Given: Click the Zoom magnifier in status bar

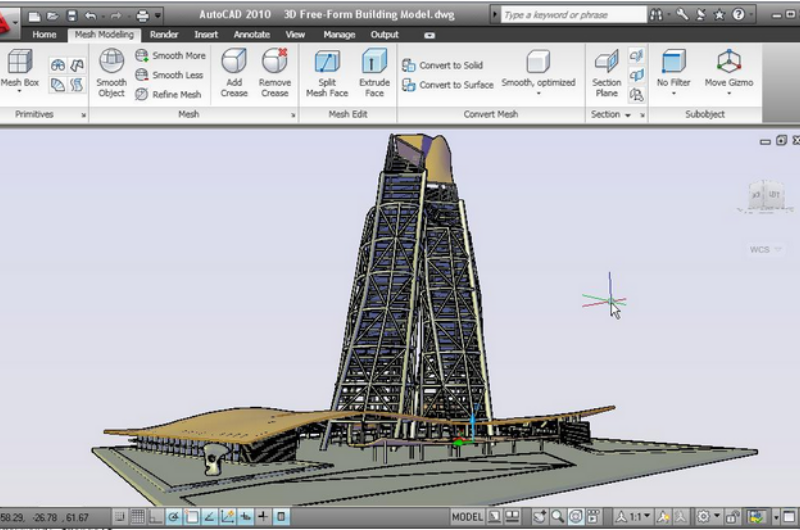Looking at the screenshot, I should pyautogui.click(x=558, y=517).
